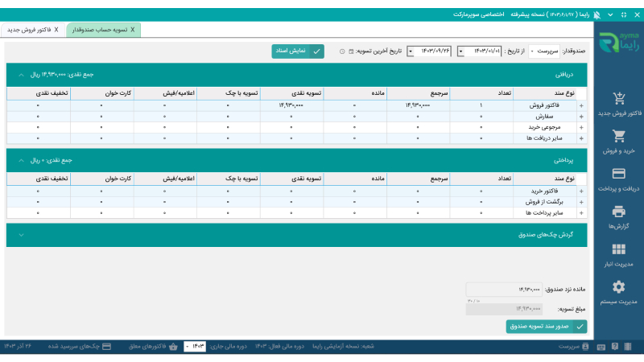Screen dimensions: 644x362
Task: Expand the فاکتور فروش row with plus sign
Action: coord(581,105)
